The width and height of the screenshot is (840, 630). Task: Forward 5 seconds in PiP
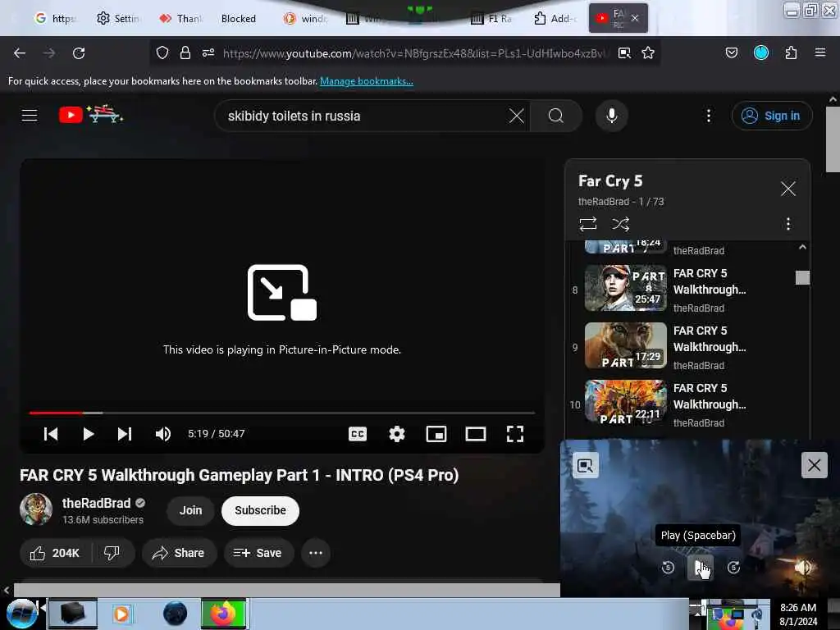(x=733, y=568)
